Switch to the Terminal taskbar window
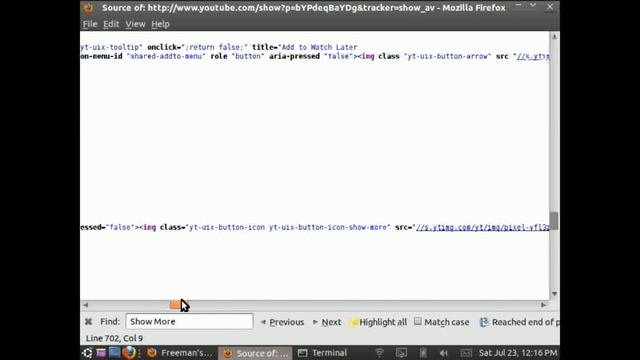Screen dimensions: 640x360 [322, 353]
